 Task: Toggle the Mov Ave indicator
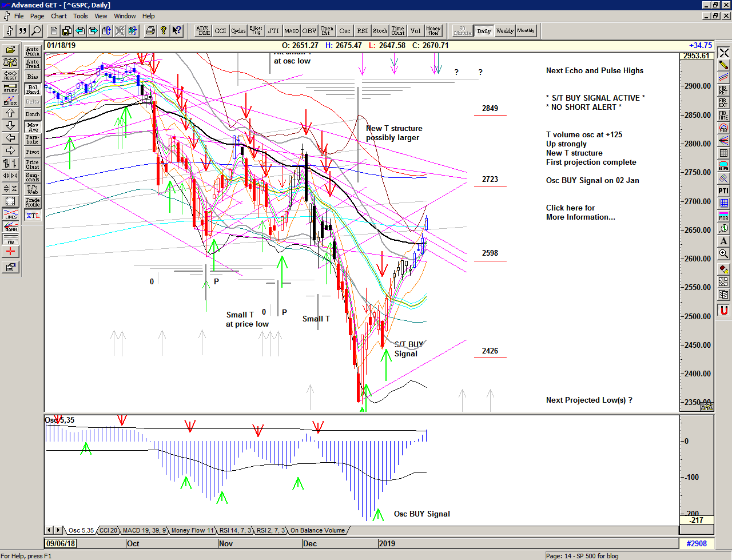pos(33,127)
